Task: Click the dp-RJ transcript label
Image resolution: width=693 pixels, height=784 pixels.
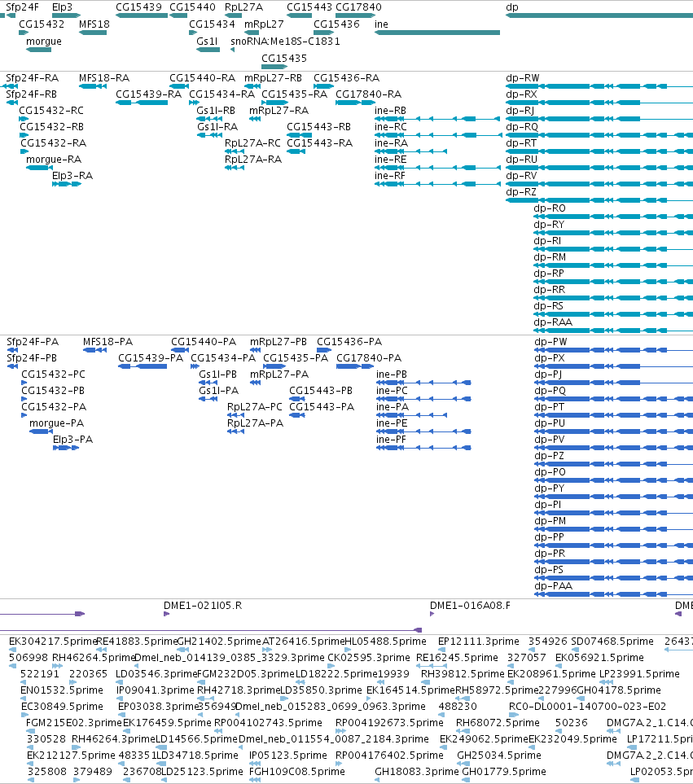Action: pyautogui.click(x=520, y=111)
